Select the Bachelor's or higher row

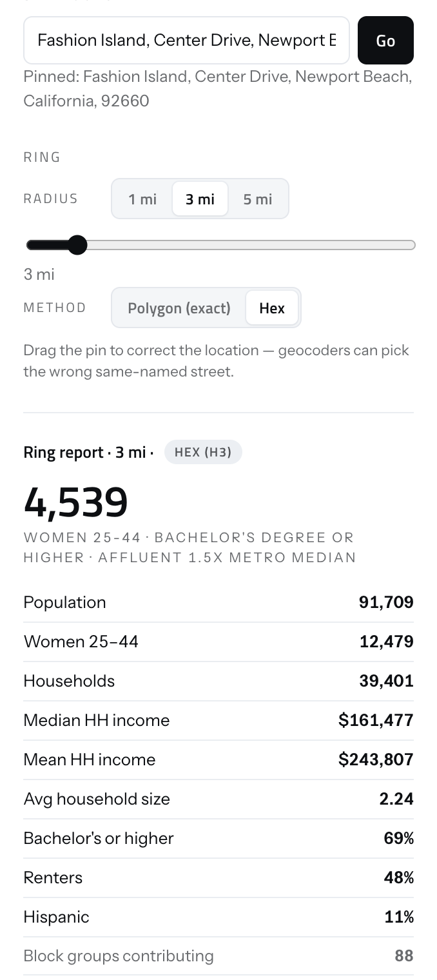[x=218, y=838]
